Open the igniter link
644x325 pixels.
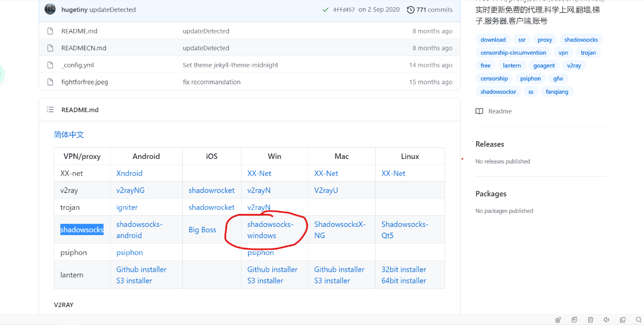click(127, 207)
